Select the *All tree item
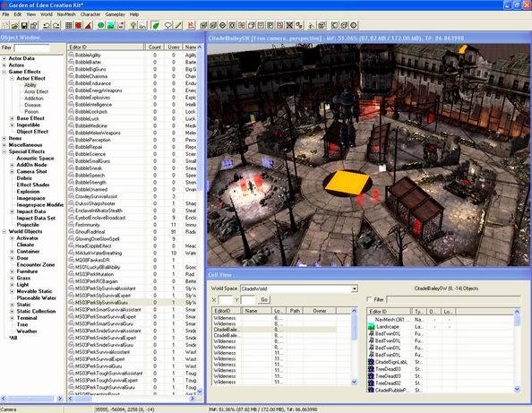The image size is (532, 413). pyautogui.click(x=13, y=338)
